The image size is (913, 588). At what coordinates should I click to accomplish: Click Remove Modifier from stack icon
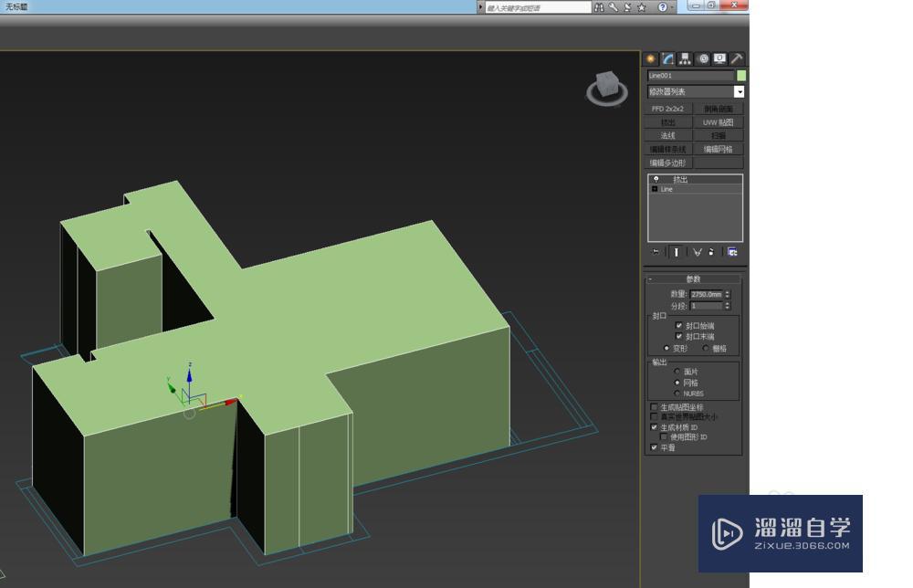click(x=711, y=252)
